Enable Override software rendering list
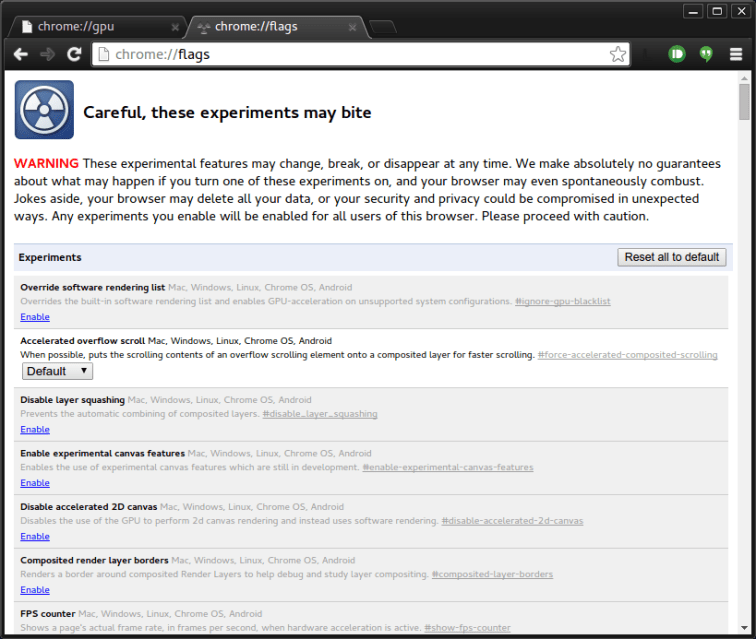Screen dimensions: 756x639 click(35, 317)
